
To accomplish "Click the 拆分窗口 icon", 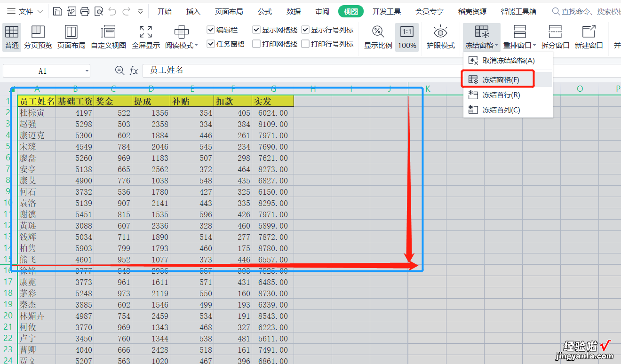I will coord(555,37).
